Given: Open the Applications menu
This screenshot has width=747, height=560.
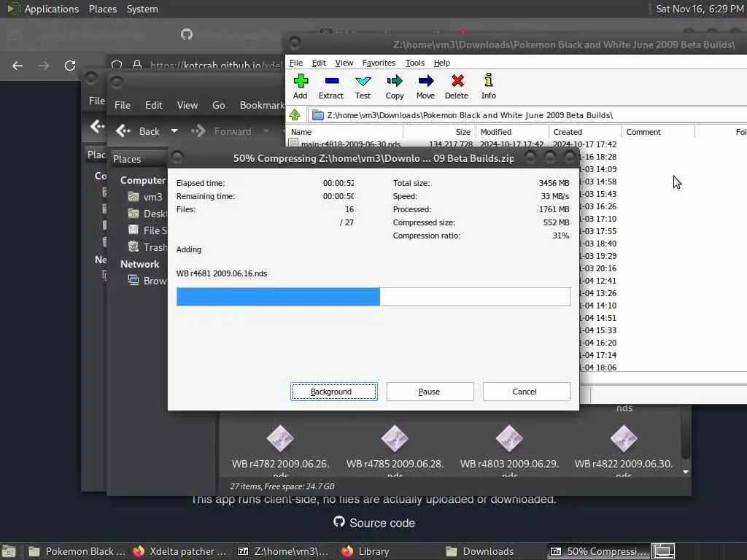Looking at the screenshot, I should (43, 9).
